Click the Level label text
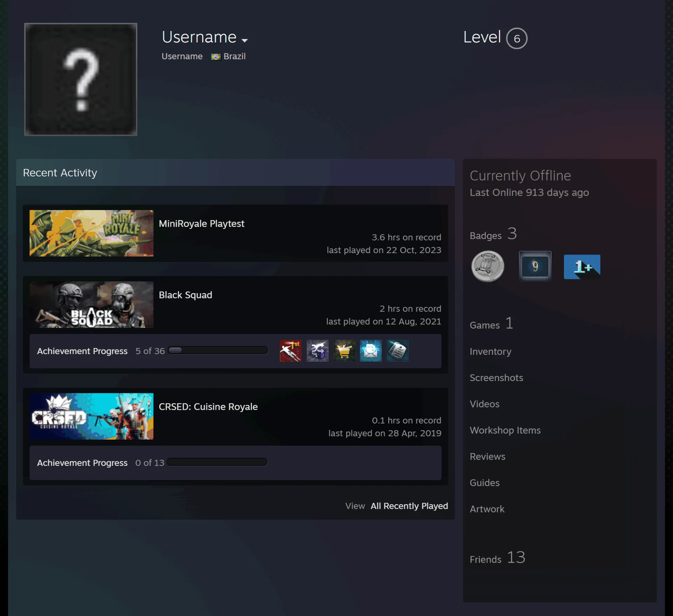 coord(482,37)
